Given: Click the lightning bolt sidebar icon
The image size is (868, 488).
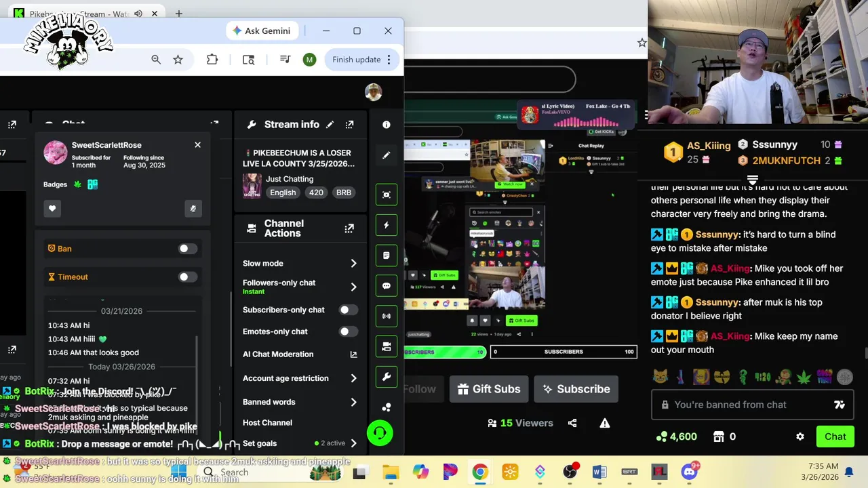Looking at the screenshot, I should (x=386, y=225).
